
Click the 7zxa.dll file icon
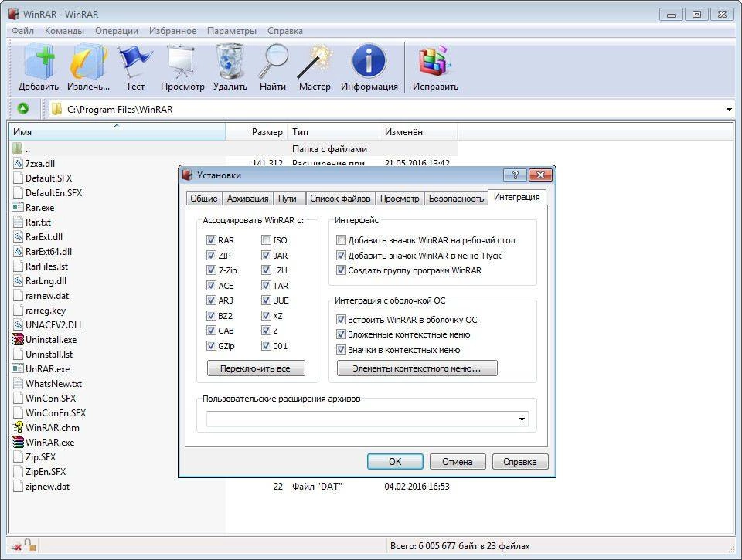tap(18, 164)
